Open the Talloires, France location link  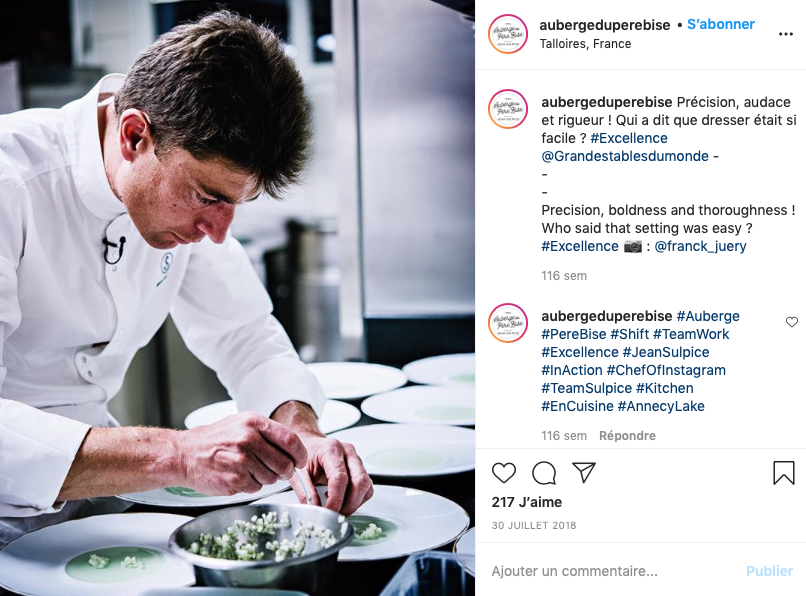coord(585,44)
